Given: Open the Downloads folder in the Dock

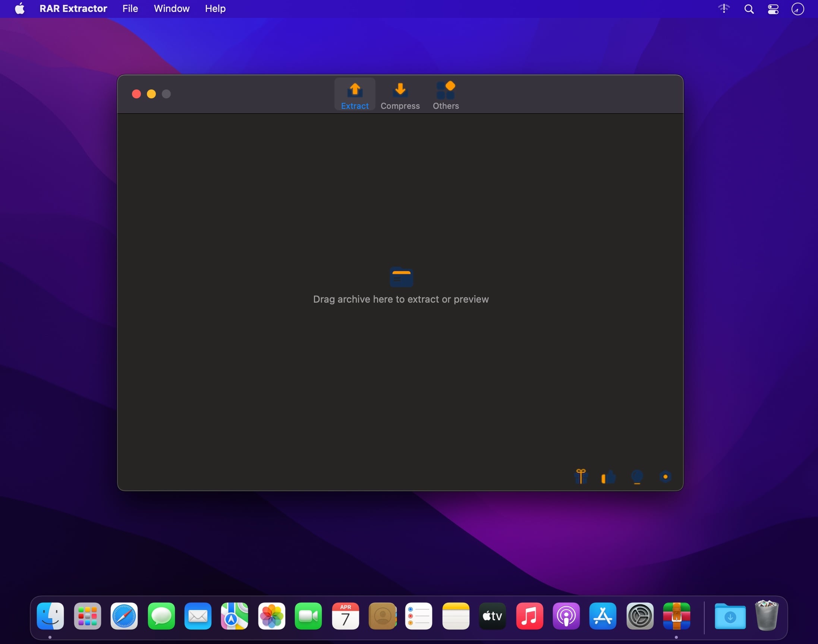Looking at the screenshot, I should tap(730, 616).
